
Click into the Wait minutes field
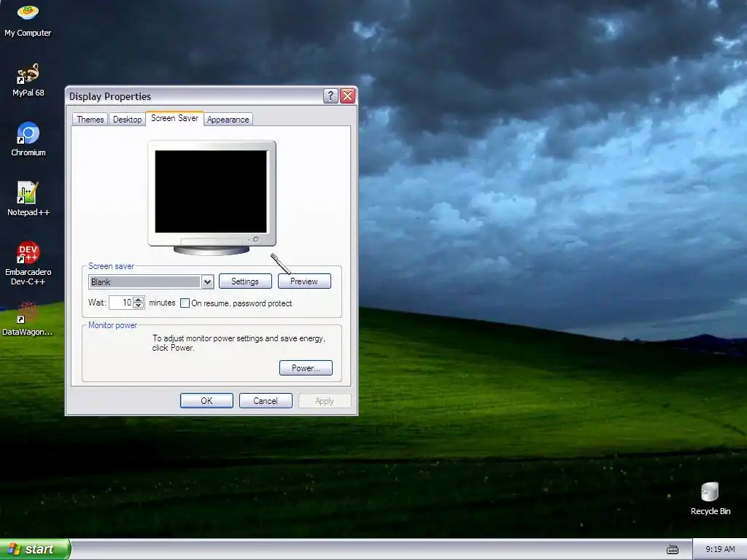click(x=121, y=303)
